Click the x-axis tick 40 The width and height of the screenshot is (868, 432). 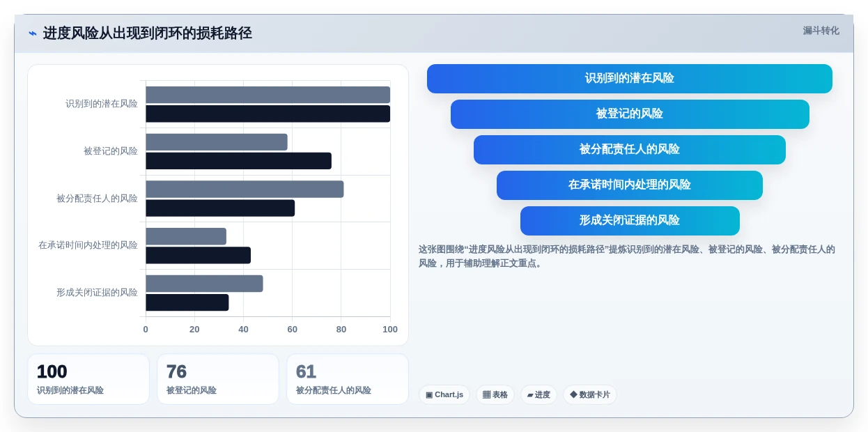(243, 330)
